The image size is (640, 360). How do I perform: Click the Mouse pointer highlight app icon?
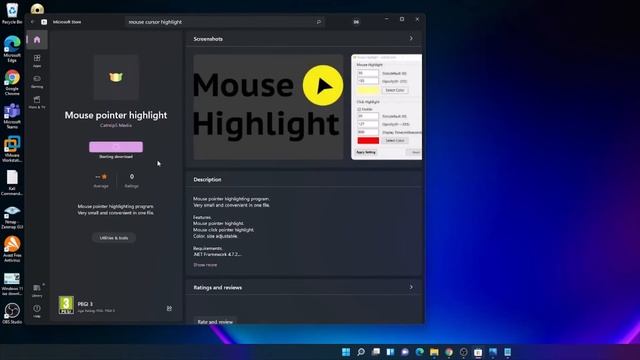[x=116, y=77]
